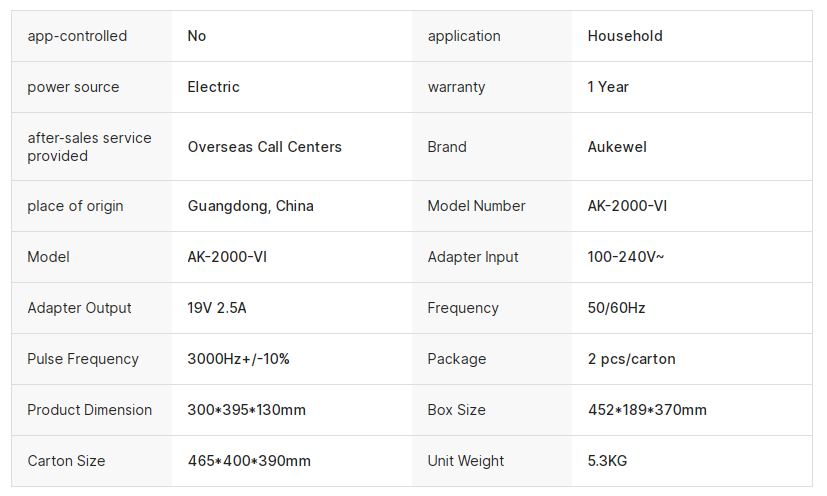Select the "1 Year" warranty value
This screenshot has width=827, height=496.
[608, 87]
